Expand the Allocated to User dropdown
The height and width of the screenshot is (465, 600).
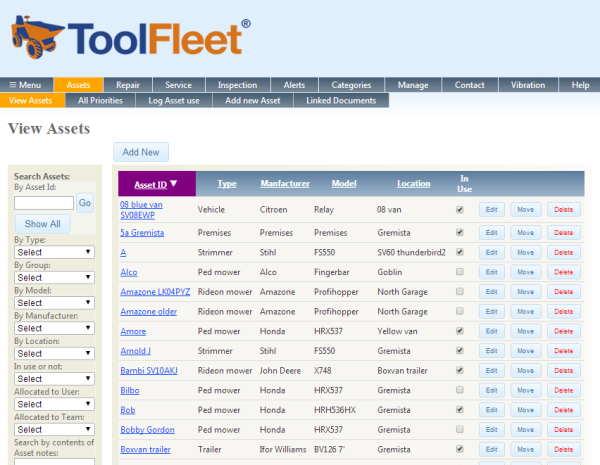(x=54, y=404)
